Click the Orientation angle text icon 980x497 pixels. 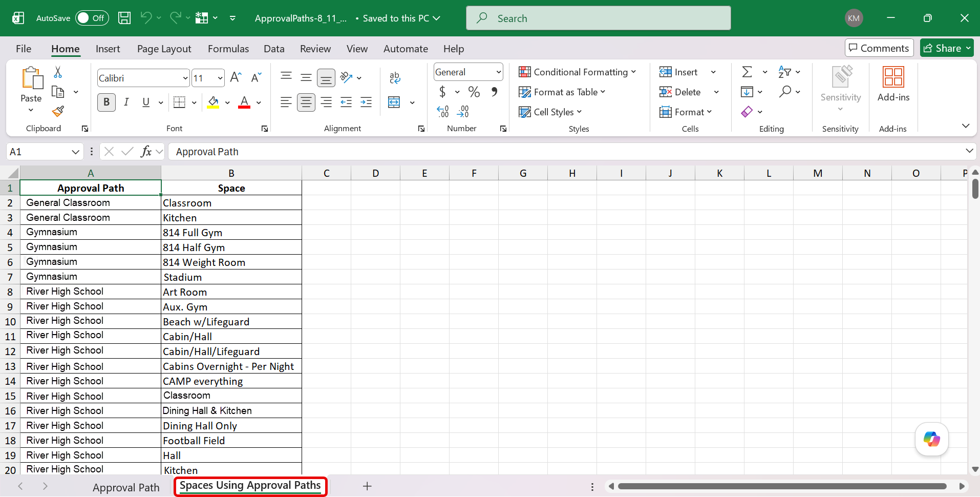tap(347, 77)
